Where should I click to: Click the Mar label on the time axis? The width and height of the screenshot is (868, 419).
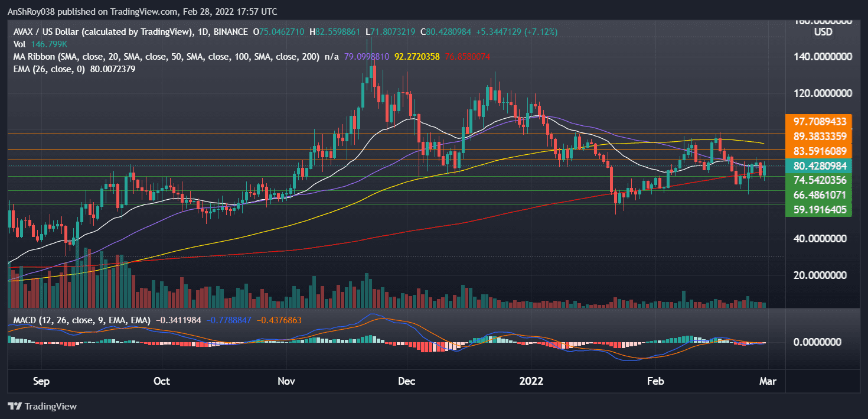(768, 381)
